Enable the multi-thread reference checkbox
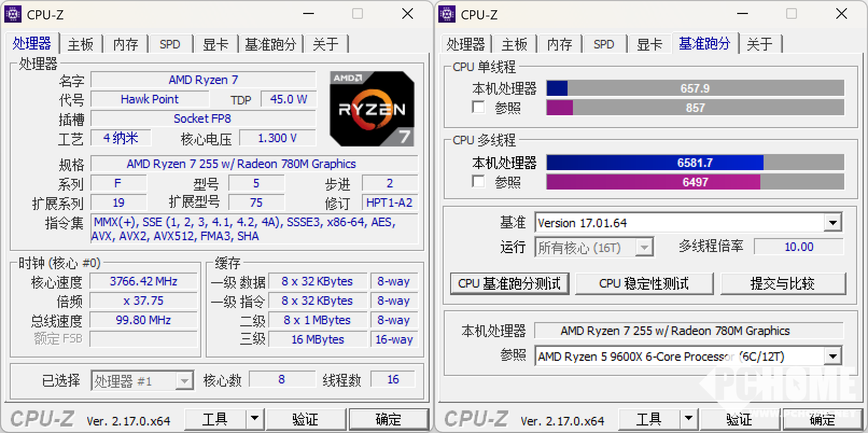Image resolution: width=868 pixels, height=433 pixels. click(478, 181)
